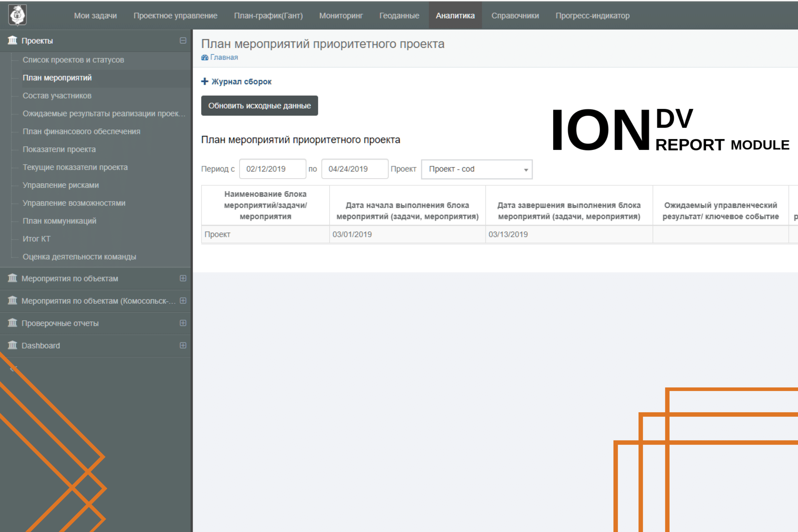Screen dimensions: 798x532
Task: Click the Наименование блока мероприятий column header
Action: [x=265, y=205]
